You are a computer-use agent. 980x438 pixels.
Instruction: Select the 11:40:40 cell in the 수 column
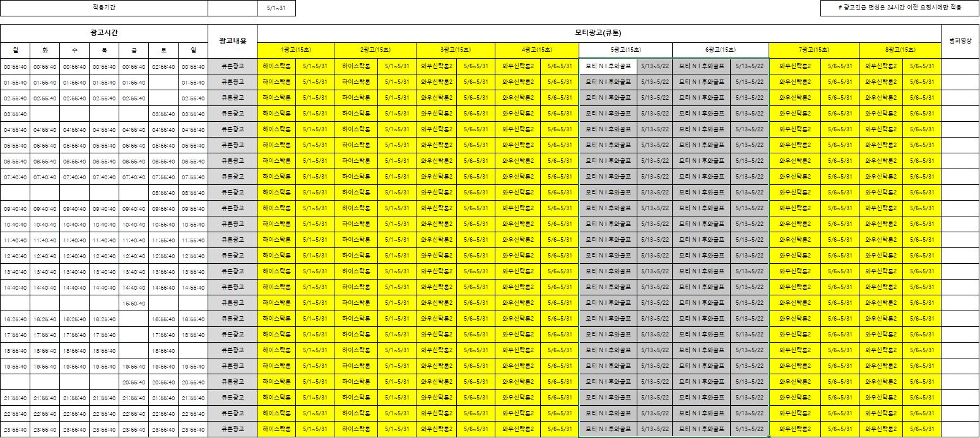(74, 240)
